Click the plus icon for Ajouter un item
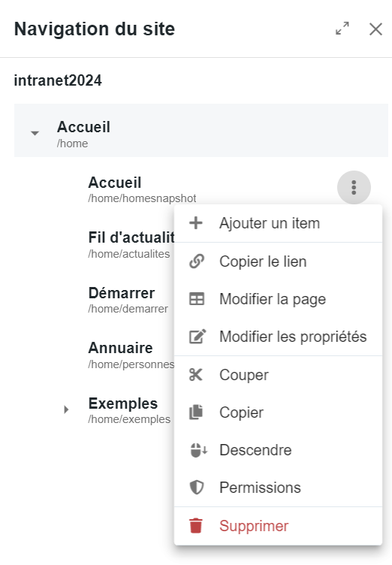Viewport: 392px width, 565px height. 196,223
